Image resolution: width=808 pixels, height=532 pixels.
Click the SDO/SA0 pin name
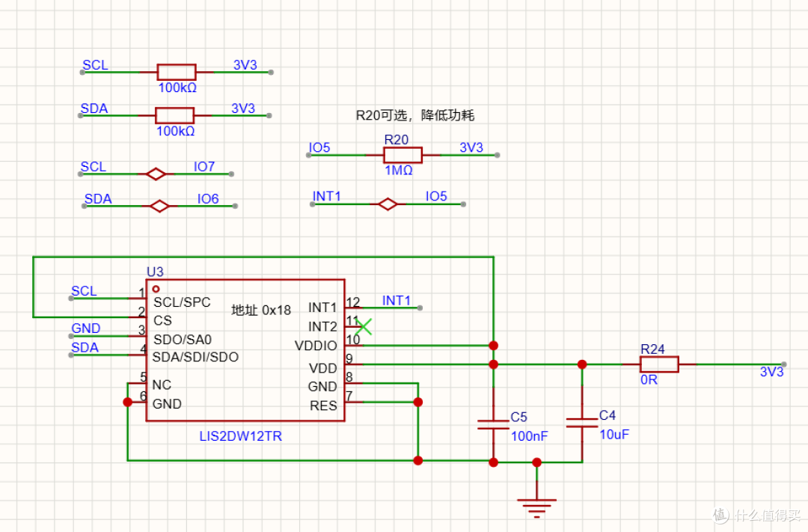[x=183, y=340]
